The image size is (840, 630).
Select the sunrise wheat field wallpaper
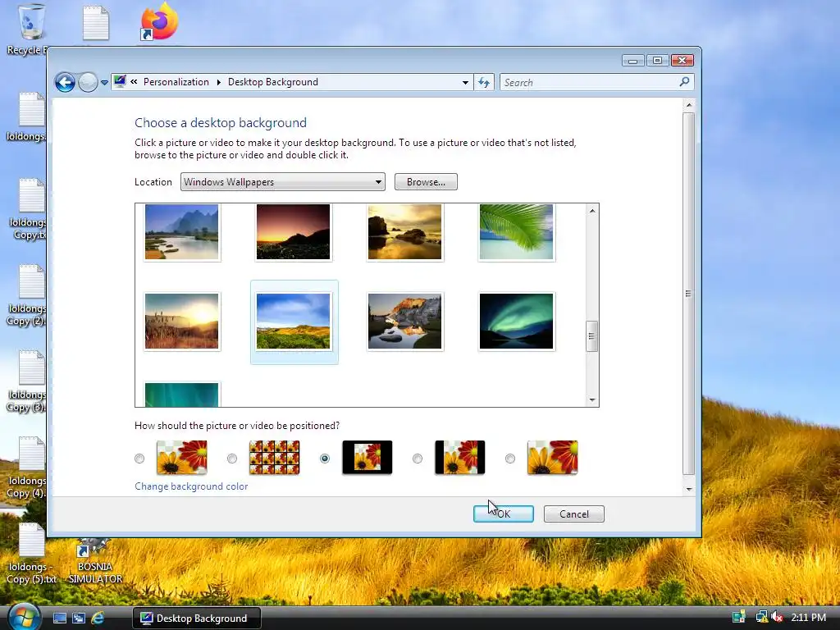(x=181, y=322)
